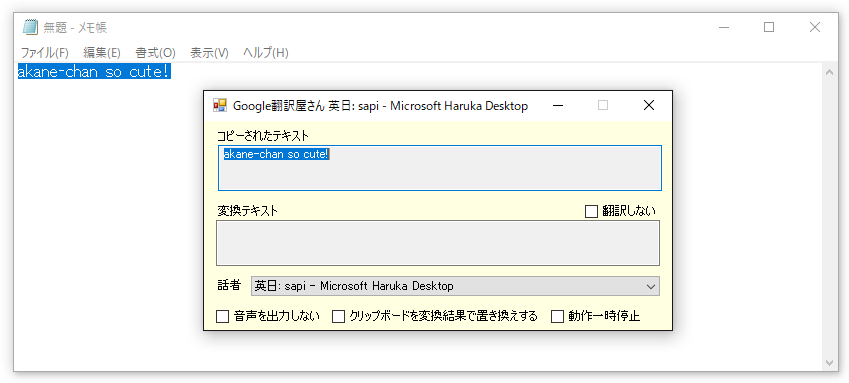Click the 話者 label
Image resolution: width=849 pixels, height=383 pixels.
tap(228, 285)
